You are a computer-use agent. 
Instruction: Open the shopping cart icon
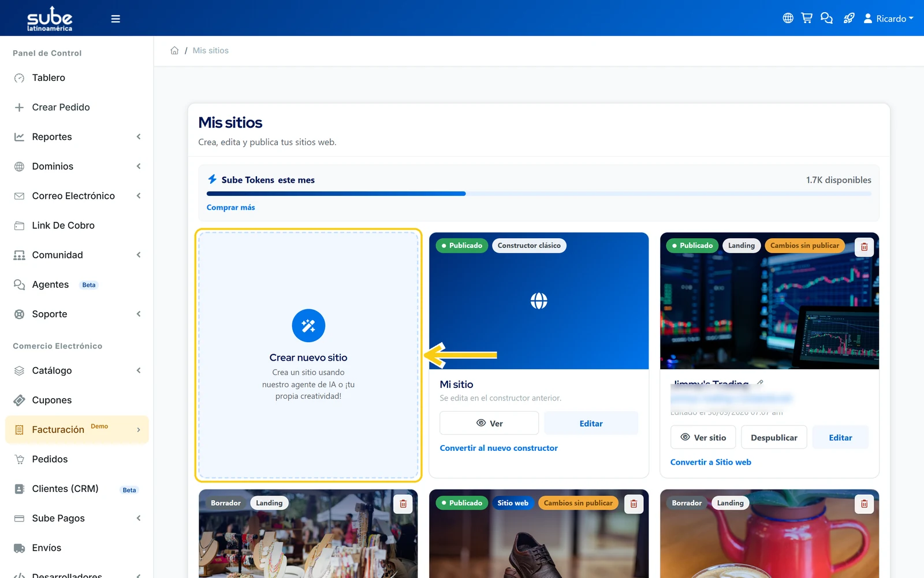[x=807, y=18]
